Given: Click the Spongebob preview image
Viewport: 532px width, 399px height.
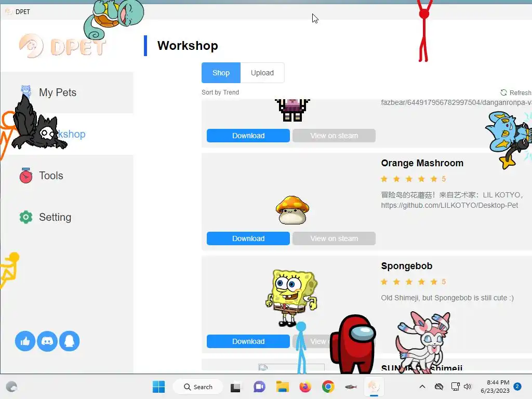Looking at the screenshot, I should [x=291, y=298].
